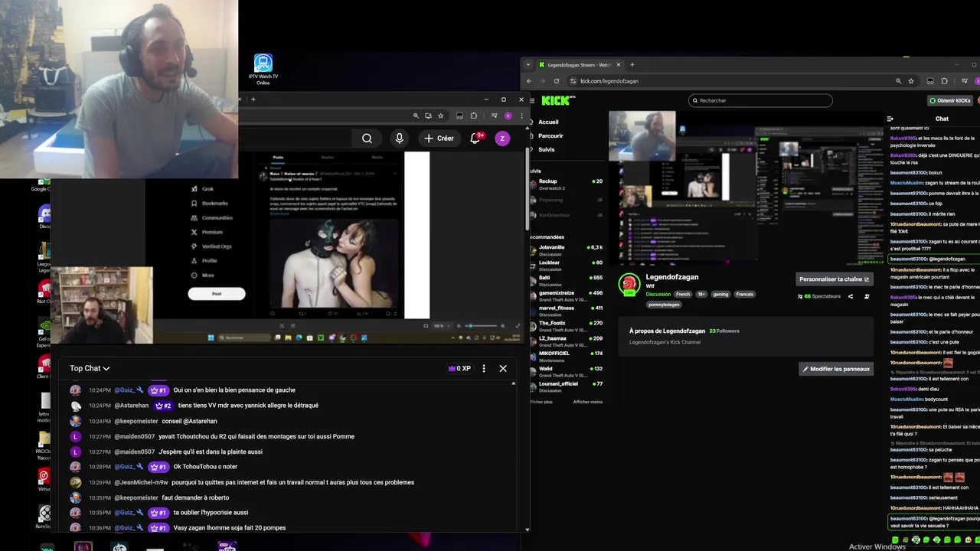Click the Modifier les panneaux button

835,369
